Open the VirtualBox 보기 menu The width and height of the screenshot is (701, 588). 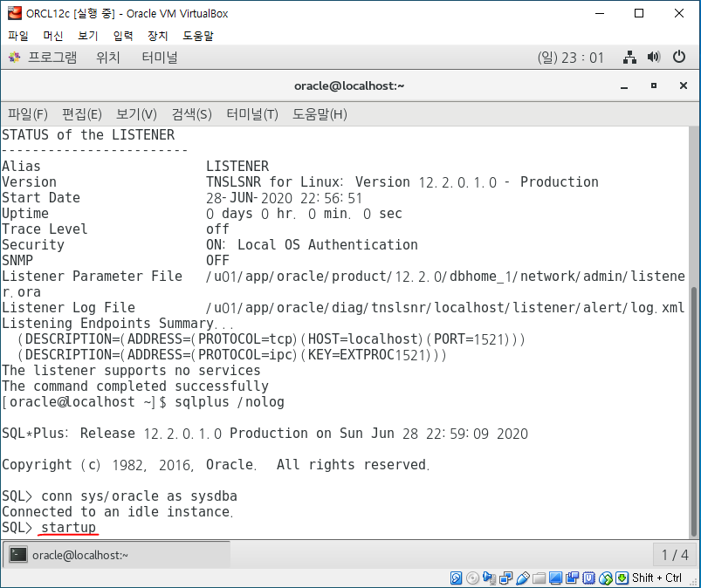tap(88, 36)
